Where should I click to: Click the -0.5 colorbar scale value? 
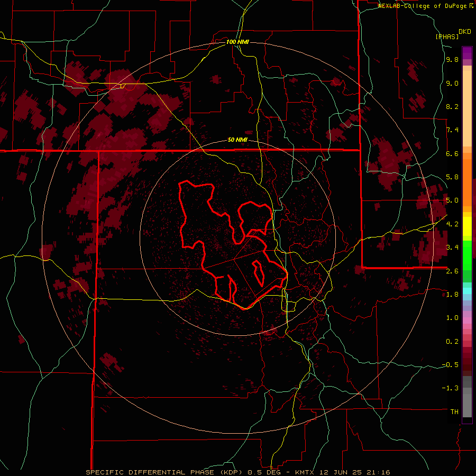pyautogui.click(x=450, y=364)
